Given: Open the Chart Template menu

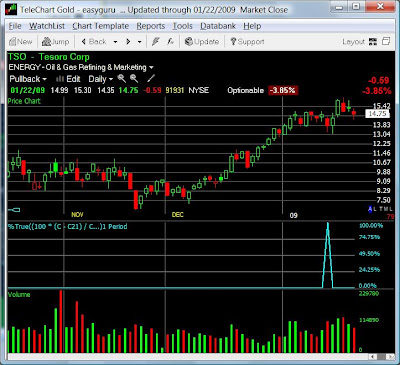Looking at the screenshot, I should tap(100, 26).
